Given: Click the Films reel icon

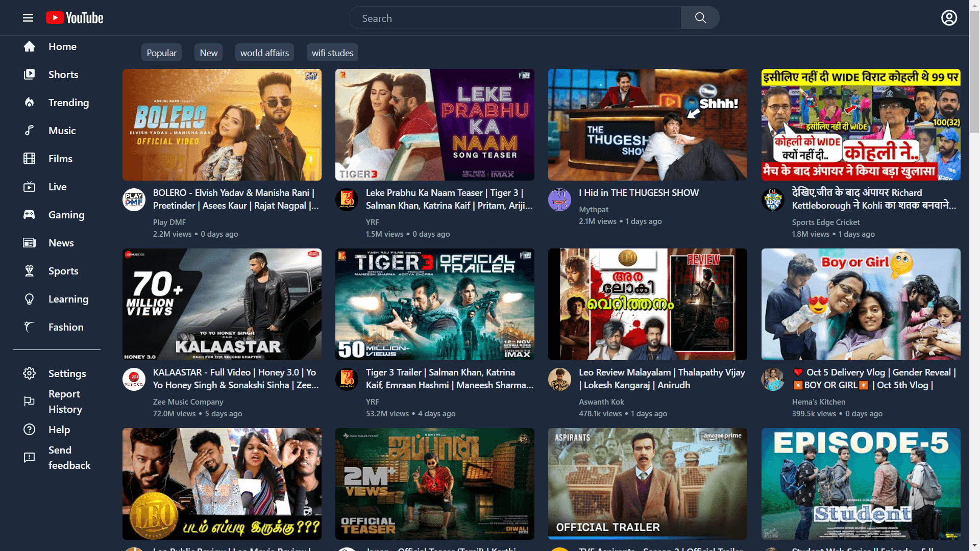Looking at the screenshot, I should coord(30,159).
